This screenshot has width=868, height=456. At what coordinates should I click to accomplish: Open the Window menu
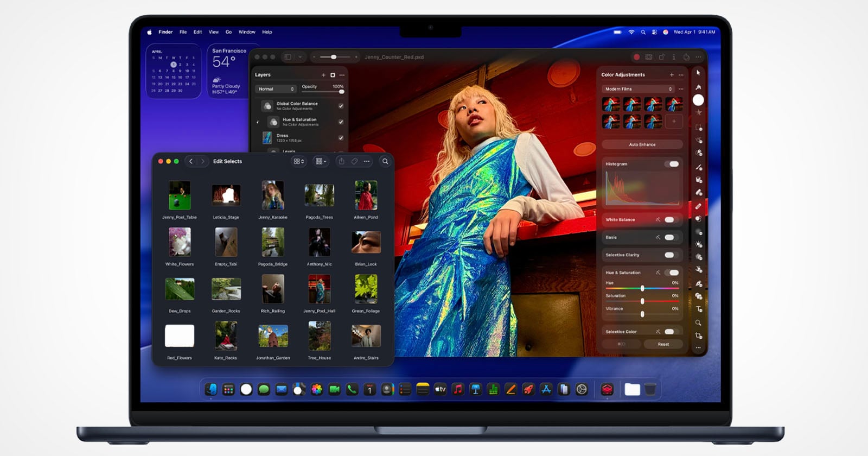(x=247, y=32)
